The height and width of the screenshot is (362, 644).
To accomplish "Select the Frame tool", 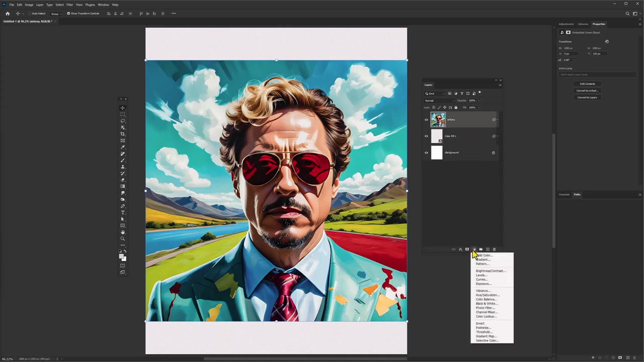I will [122, 140].
